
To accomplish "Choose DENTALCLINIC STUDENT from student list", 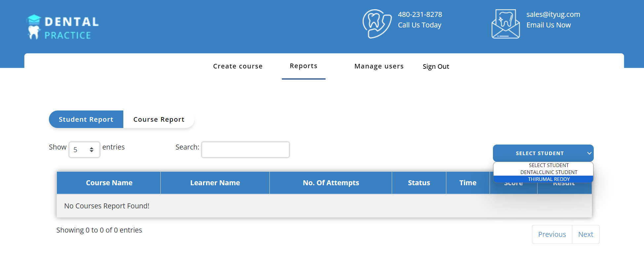I will tap(548, 172).
